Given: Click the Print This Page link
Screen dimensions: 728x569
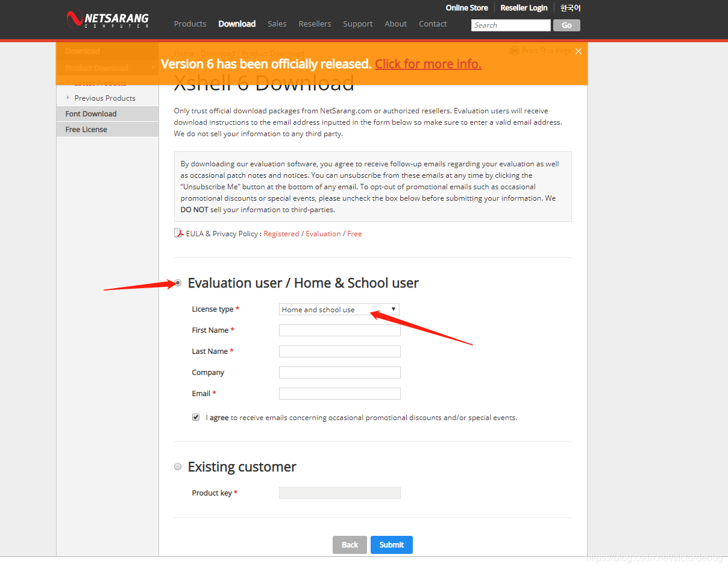Looking at the screenshot, I should (541, 51).
